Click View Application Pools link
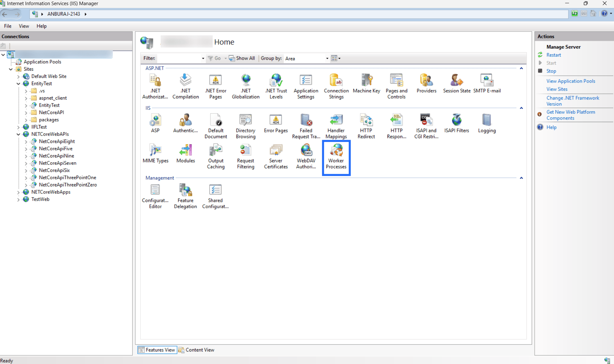The height and width of the screenshot is (364, 614). (571, 81)
